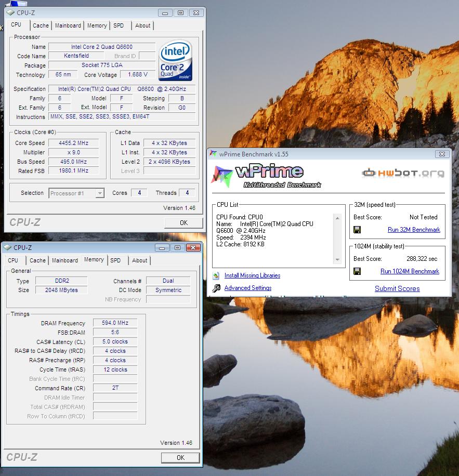Click the Instructions field listing MMX, SSE
This screenshot has width=459, height=476.
122,116
